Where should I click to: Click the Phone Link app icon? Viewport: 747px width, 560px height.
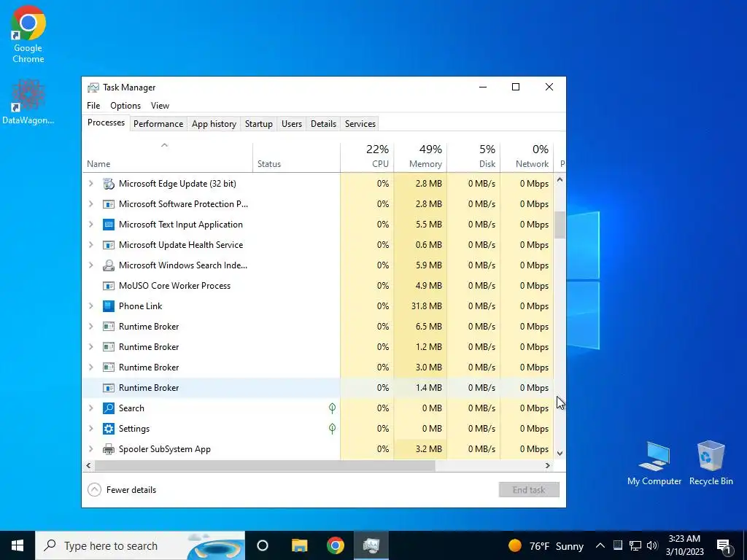pyautogui.click(x=109, y=306)
